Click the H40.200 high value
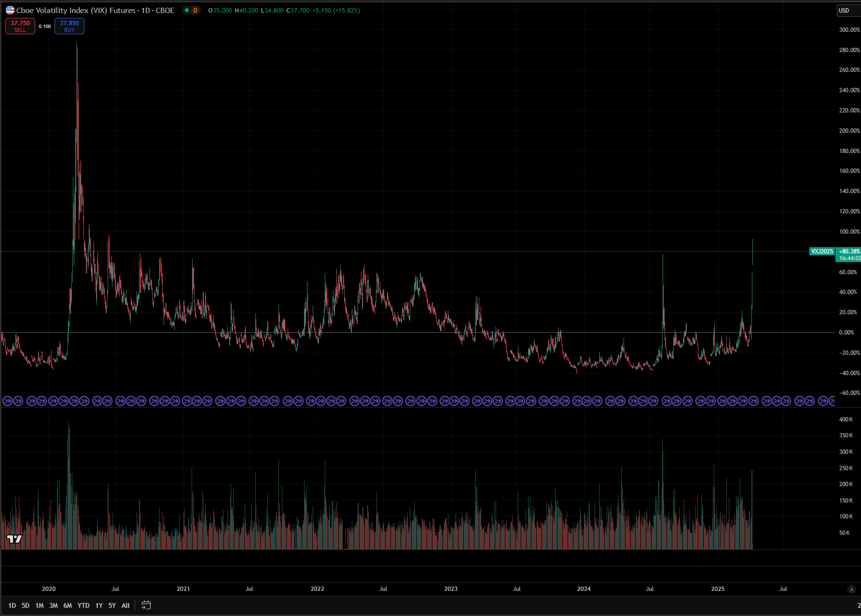 point(246,10)
